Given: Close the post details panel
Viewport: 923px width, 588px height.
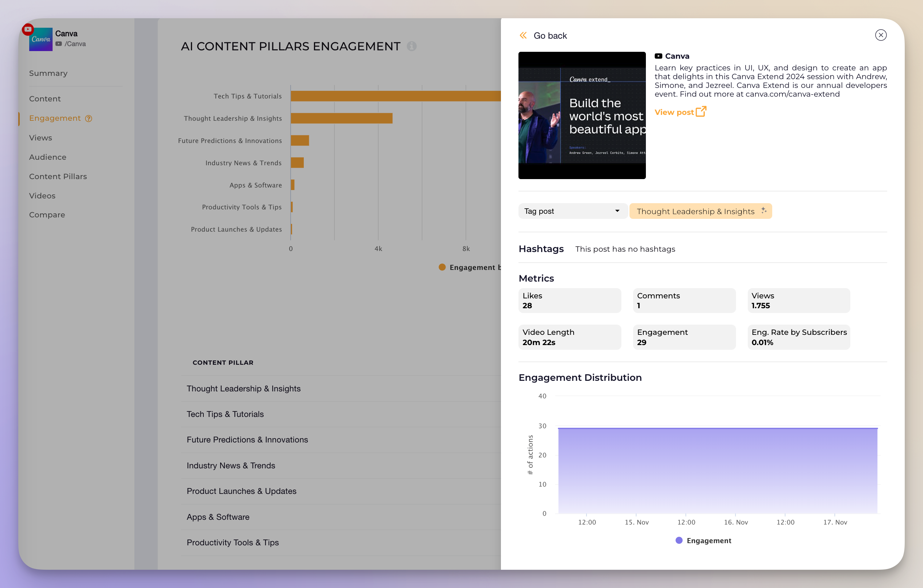Looking at the screenshot, I should (880, 35).
